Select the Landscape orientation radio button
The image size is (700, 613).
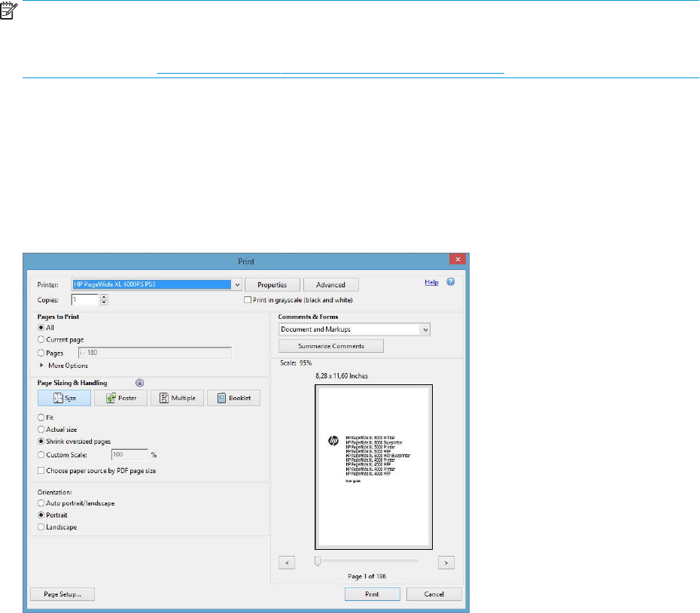click(41, 527)
